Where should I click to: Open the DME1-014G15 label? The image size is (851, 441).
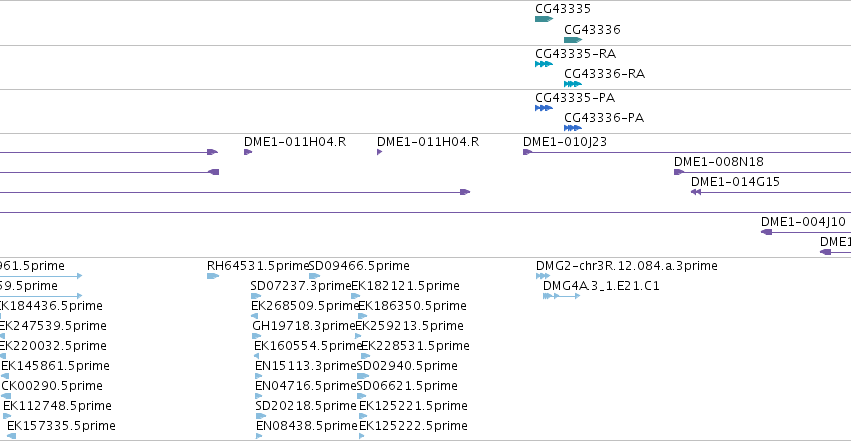tap(735, 182)
